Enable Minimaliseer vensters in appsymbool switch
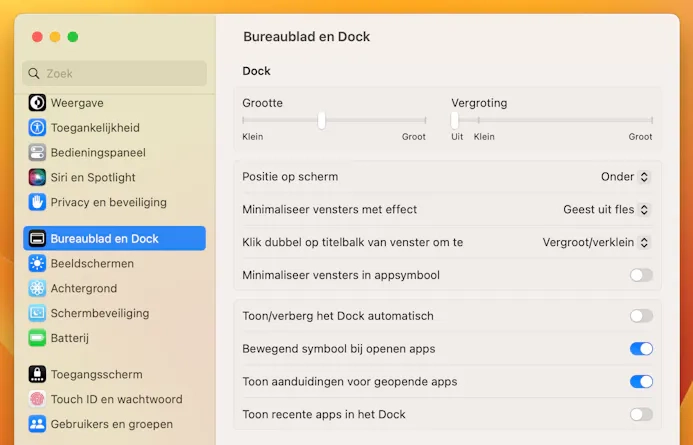 tap(641, 275)
